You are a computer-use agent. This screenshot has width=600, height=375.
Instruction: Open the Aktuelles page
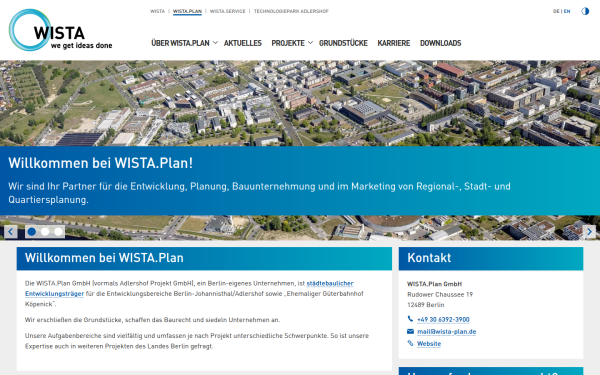[x=243, y=43]
